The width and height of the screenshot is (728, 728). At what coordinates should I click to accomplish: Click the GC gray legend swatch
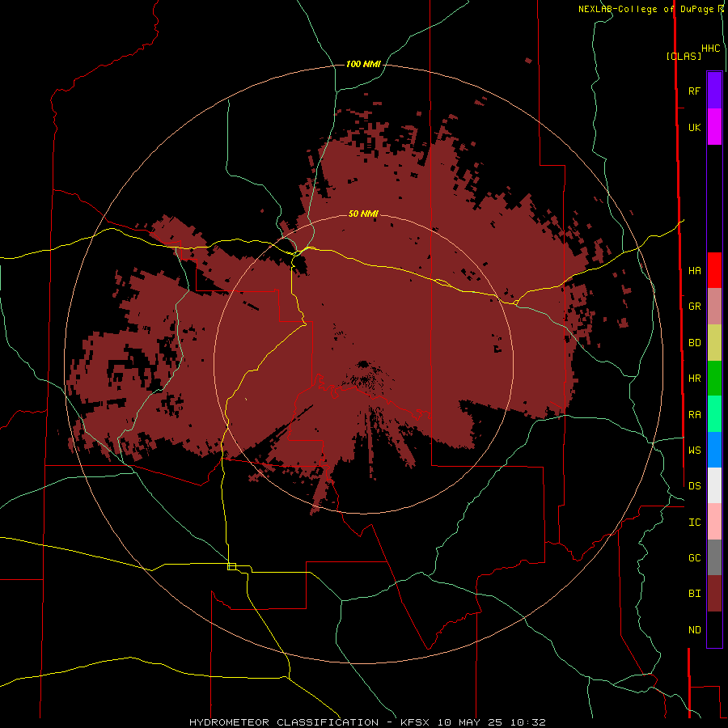(x=714, y=557)
